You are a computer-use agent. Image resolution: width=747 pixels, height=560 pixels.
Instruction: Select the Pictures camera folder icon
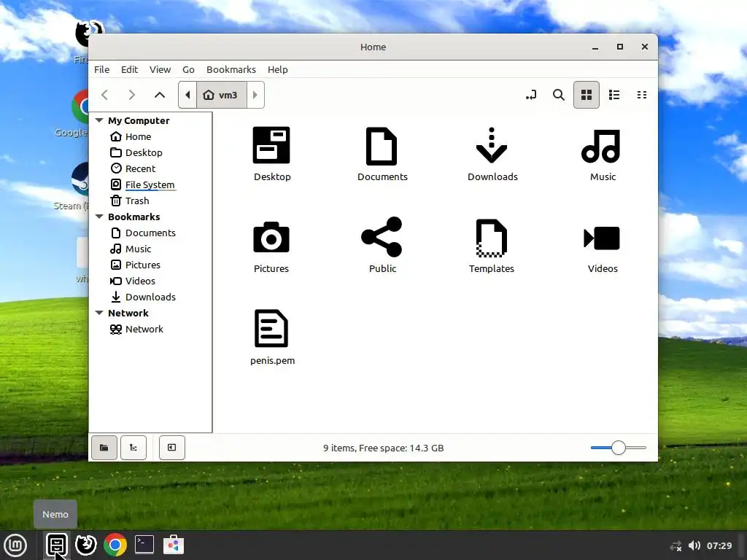pyautogui.click(x=271, y=237)
